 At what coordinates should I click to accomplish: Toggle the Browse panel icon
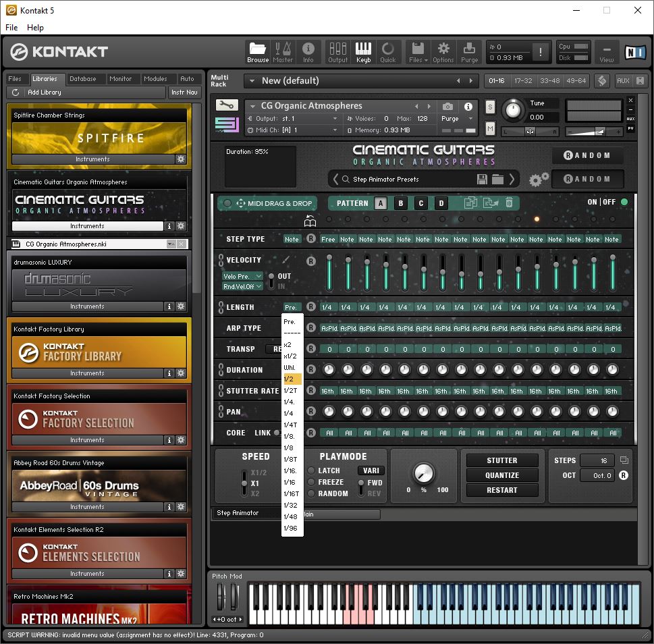point(257,52)
